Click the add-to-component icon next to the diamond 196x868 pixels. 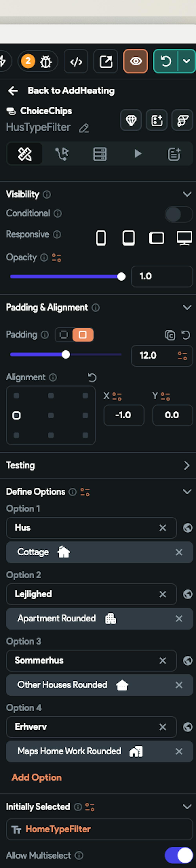(156, 120)
